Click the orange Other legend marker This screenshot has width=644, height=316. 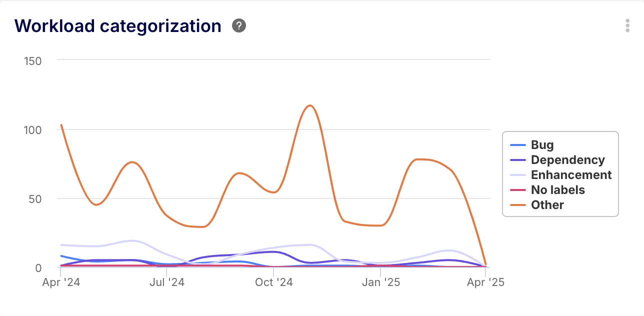[518, 205]
